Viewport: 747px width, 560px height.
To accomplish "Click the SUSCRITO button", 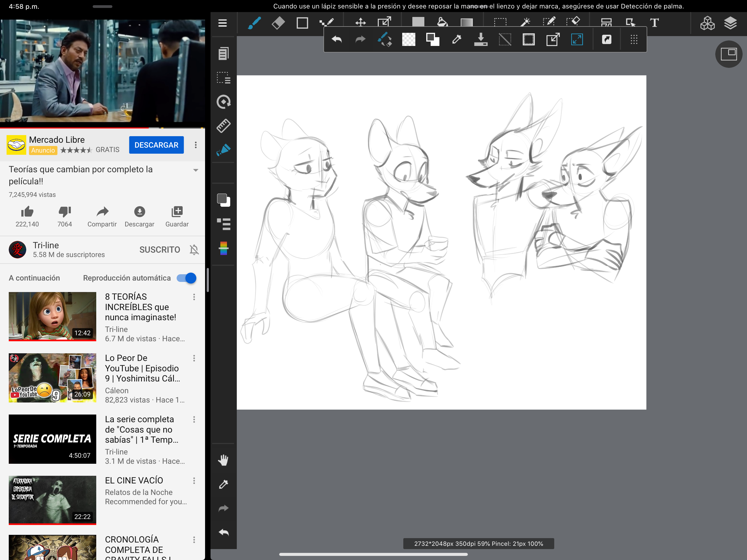I will click(x=160, y=250).
